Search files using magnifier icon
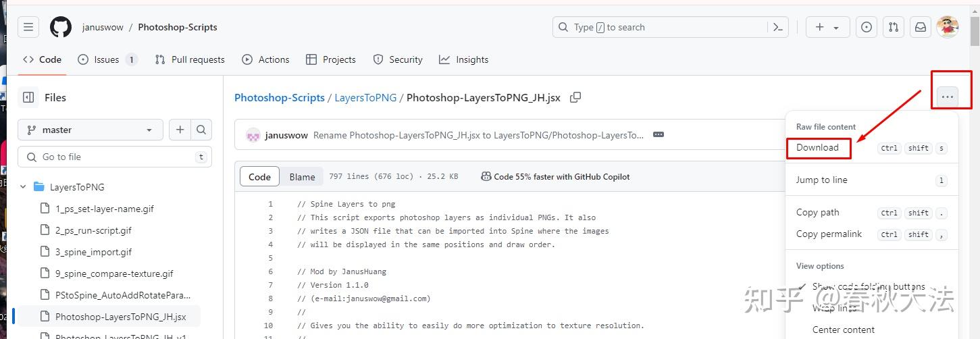980x339 pixels. pyautogui.click(x=201, y=130)
